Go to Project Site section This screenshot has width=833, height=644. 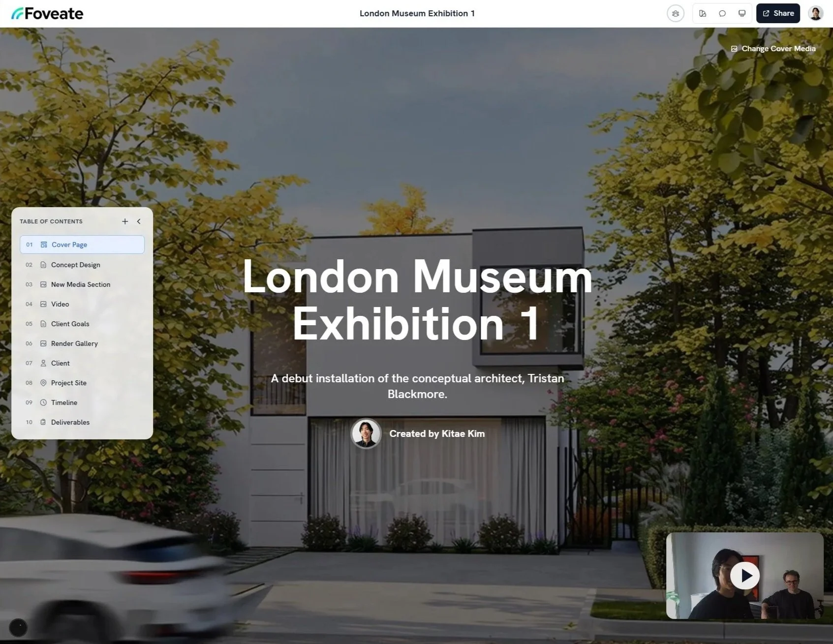(x=82, y=383)
